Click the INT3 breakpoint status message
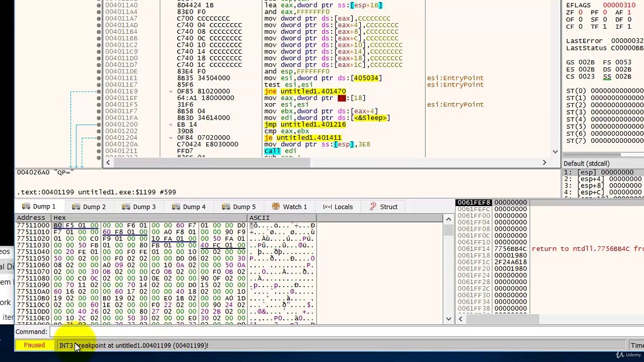 point(133,345)
